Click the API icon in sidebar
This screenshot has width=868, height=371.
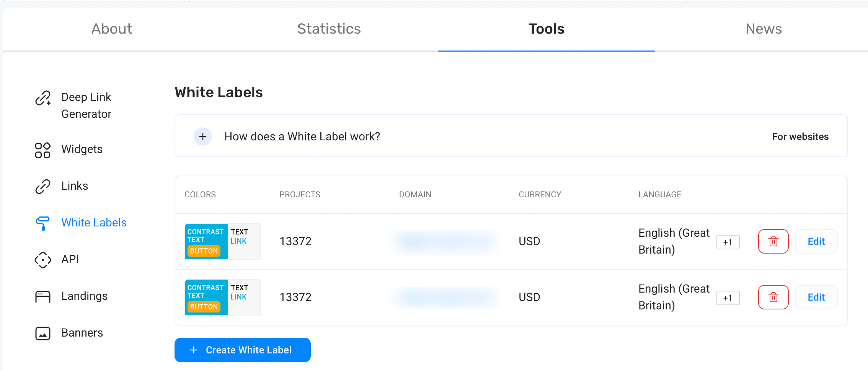[43, 260]
